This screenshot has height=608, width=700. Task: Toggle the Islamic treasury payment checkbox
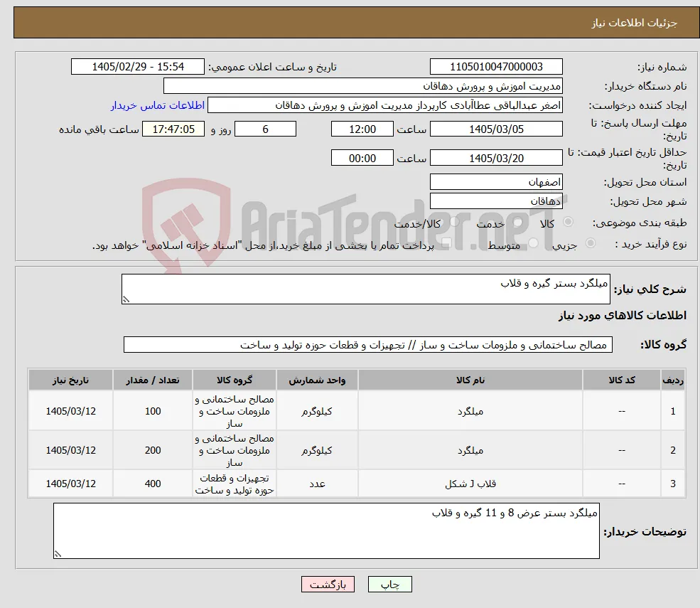[446, 243]
